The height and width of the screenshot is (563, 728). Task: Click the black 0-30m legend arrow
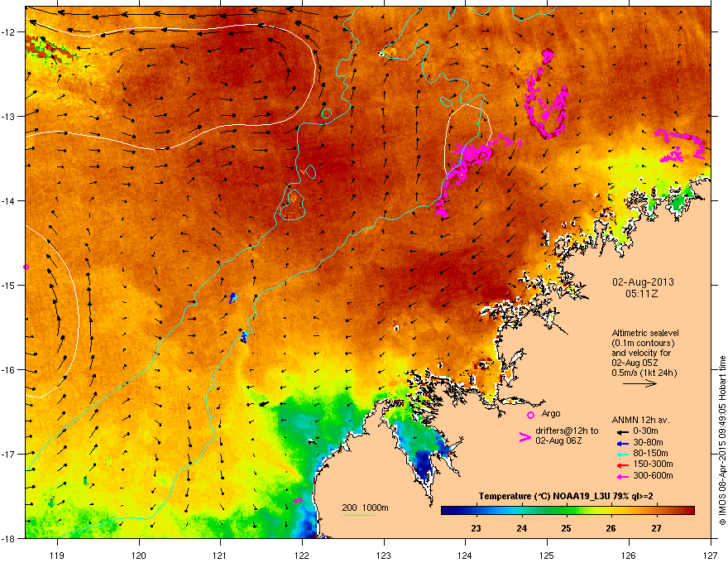623,432
